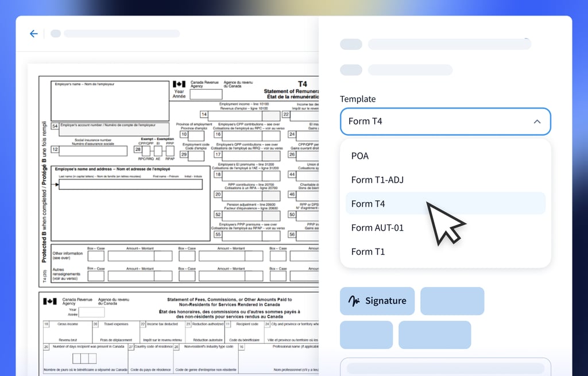Click the arrow marker beside employee last name

pos(56,184)
